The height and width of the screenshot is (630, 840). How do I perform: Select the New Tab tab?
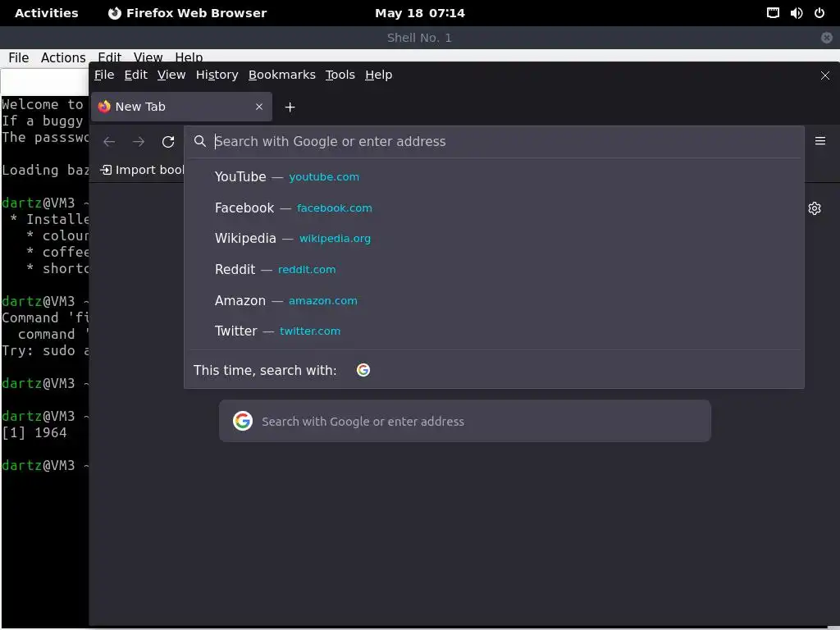click(181, 107)
